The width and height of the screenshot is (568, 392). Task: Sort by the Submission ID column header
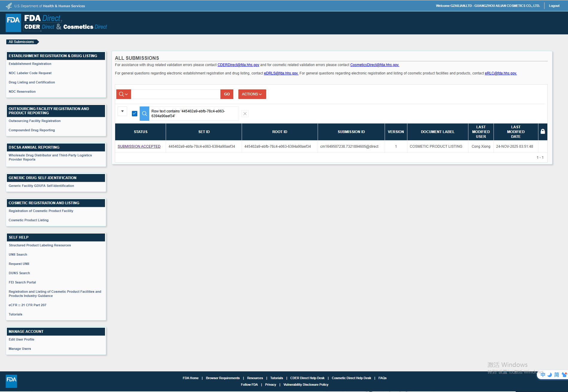coord(351,132)
